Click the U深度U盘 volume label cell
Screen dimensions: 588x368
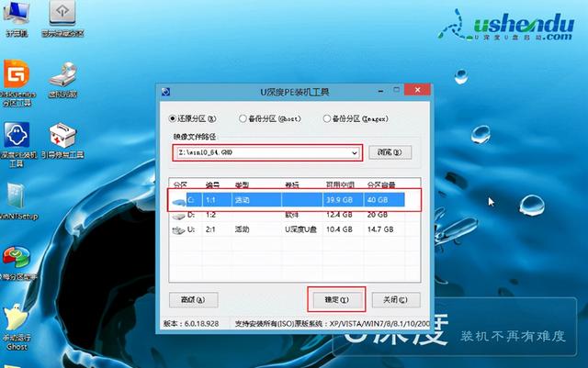[x=300, y=229]
